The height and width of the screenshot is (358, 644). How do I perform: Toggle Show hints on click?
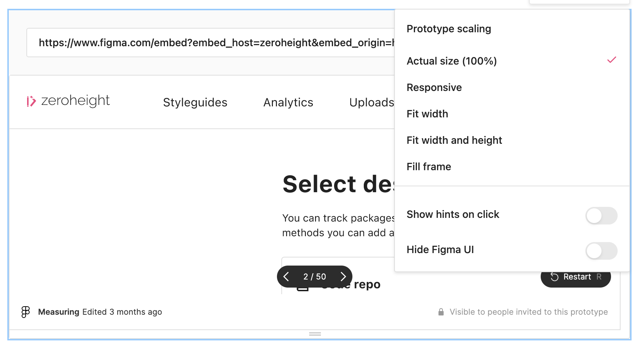tap(601, 216)
